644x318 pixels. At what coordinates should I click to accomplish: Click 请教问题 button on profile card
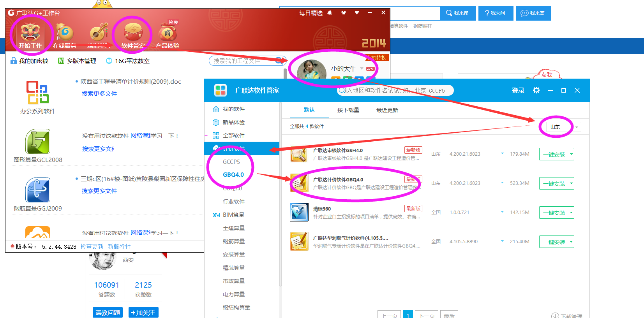(108, 313)
